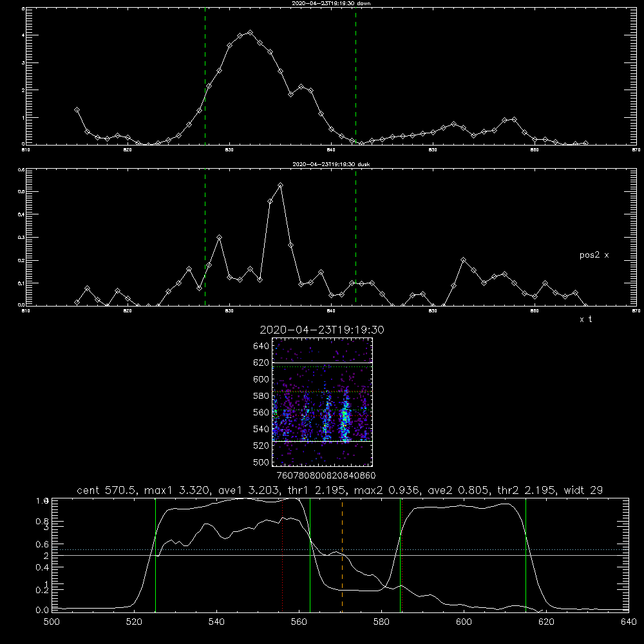Click the '620' x-axis label of the bottom plot

[x=546, y=622]
